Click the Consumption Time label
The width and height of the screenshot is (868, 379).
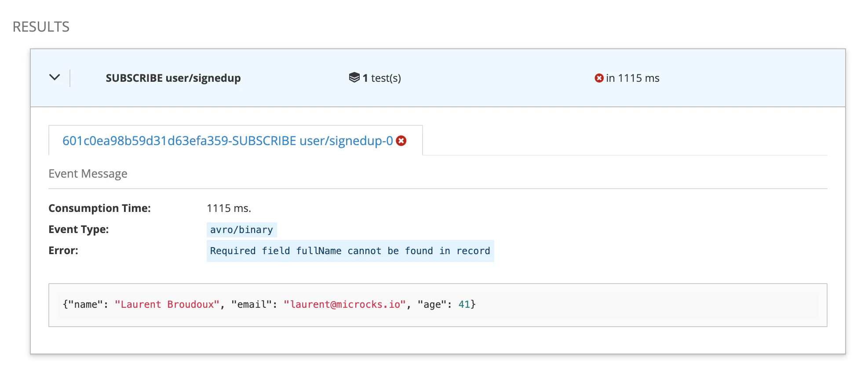[x=99, y=208]
